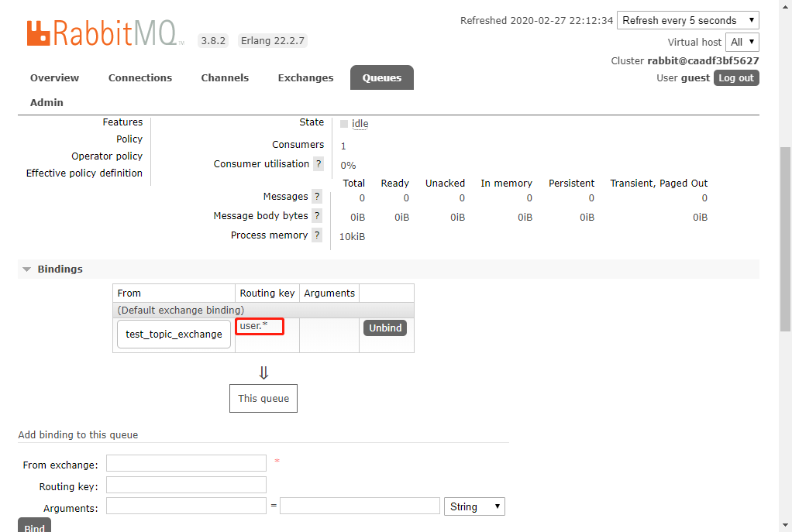The height and width of the screenshot is (532, 792).
Task: Collapse the Bindings section triangle
Action: [27, 269]
